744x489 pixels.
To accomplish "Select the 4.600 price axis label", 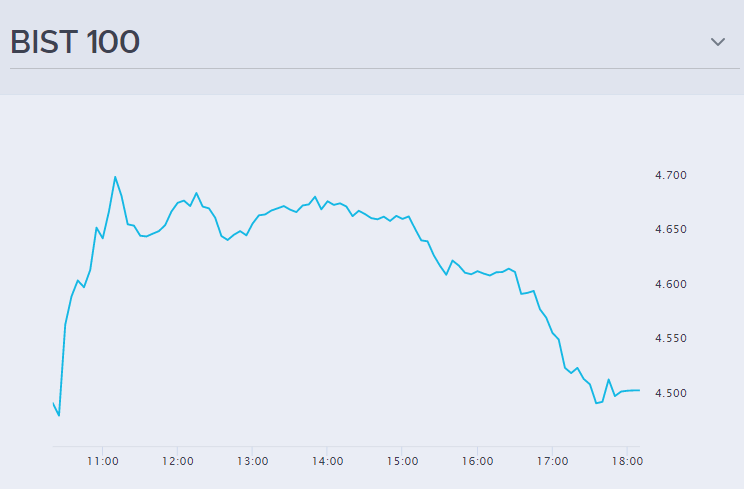I will coord(671,285).
